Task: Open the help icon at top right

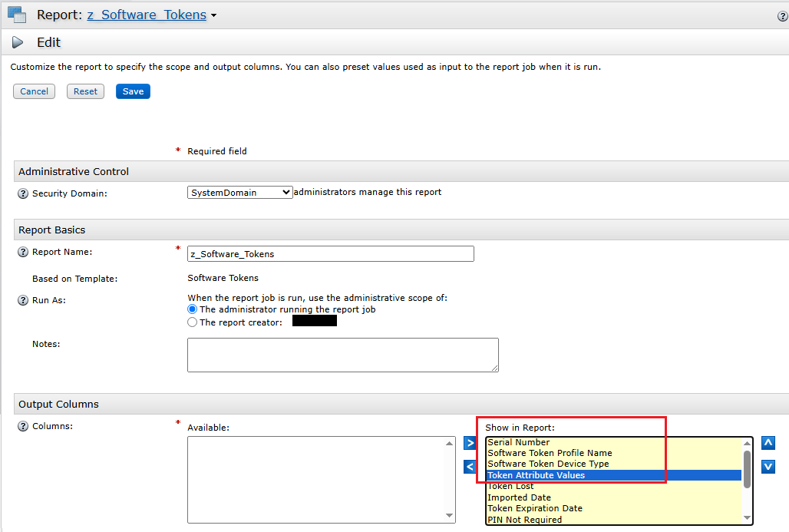Action: (782, 16)
